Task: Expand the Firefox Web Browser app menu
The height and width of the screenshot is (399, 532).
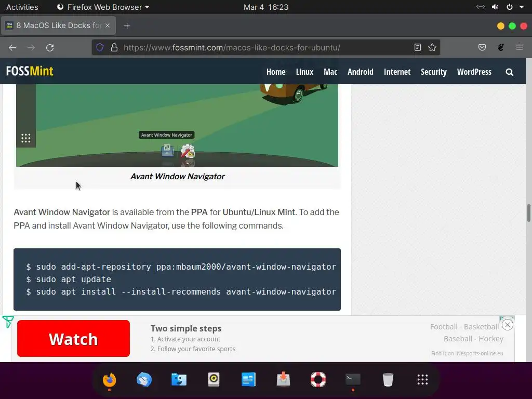Action: [x=103, y=7]
